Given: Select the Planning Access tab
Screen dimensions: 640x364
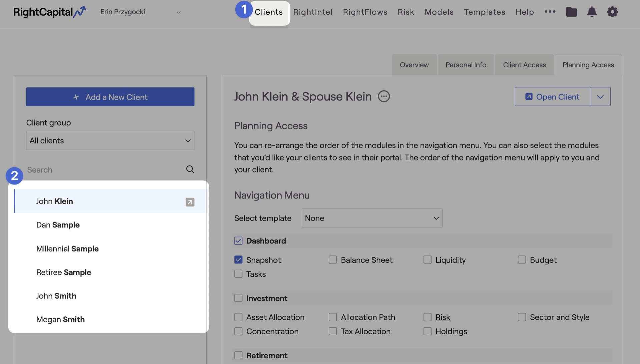Looking at the screenshot, I should coord(588,65).
